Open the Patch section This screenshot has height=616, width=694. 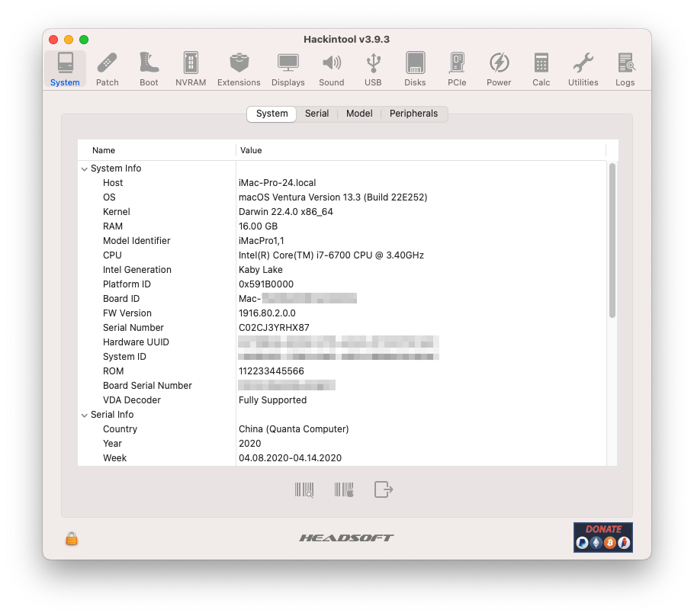coord(107,69)
